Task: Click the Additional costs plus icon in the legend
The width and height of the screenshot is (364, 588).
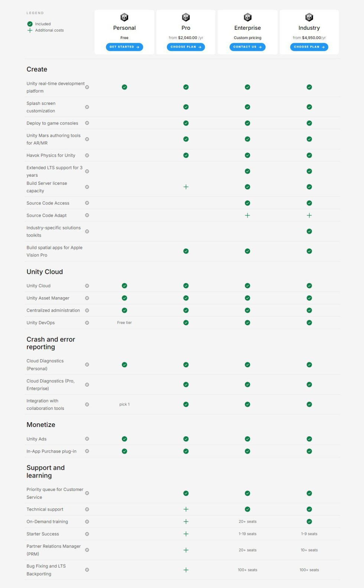Action: [30, 30]
